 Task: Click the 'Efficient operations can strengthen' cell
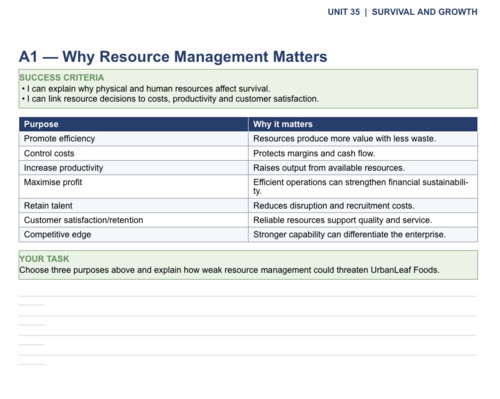[363, 187]
